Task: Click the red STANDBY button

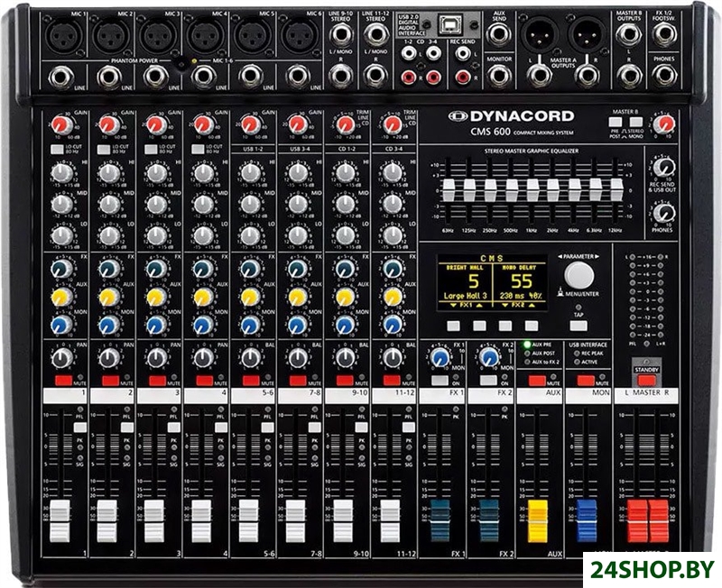Action: tap(646, 381)
